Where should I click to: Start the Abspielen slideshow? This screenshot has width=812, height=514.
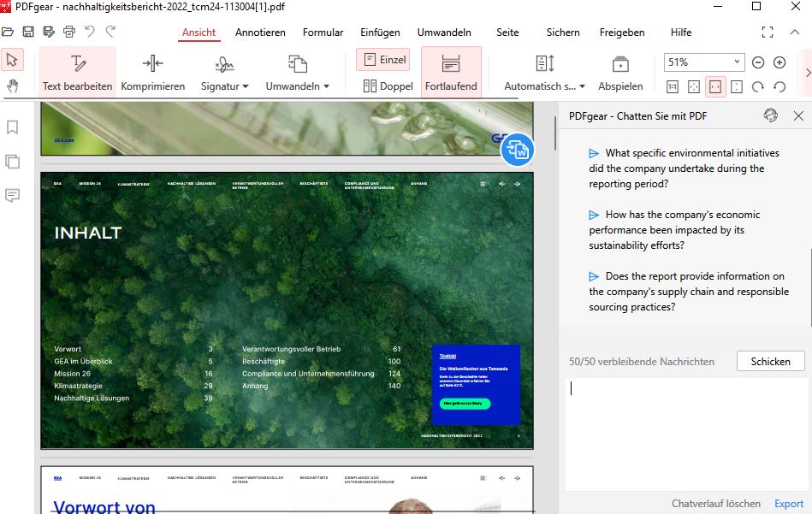[x=620, y=72]
